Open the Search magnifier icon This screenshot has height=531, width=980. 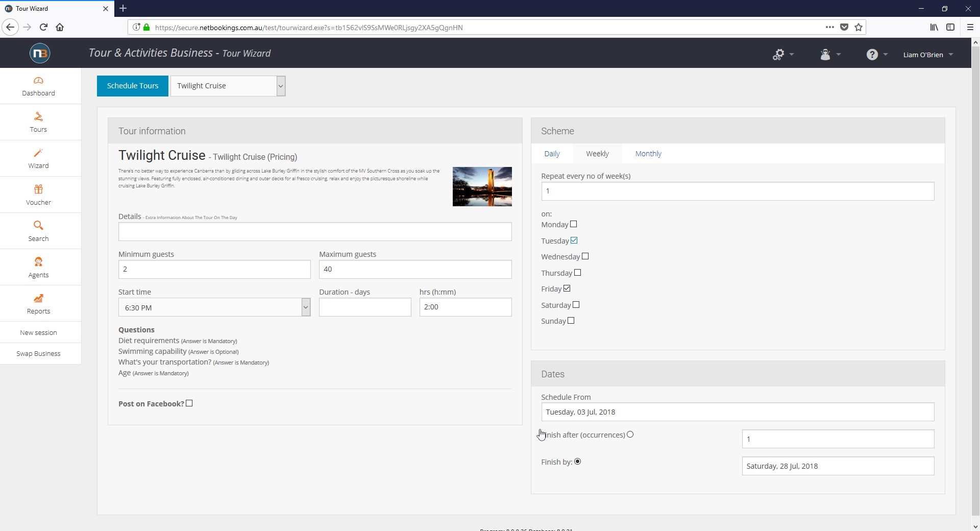(x=38, y=226)
